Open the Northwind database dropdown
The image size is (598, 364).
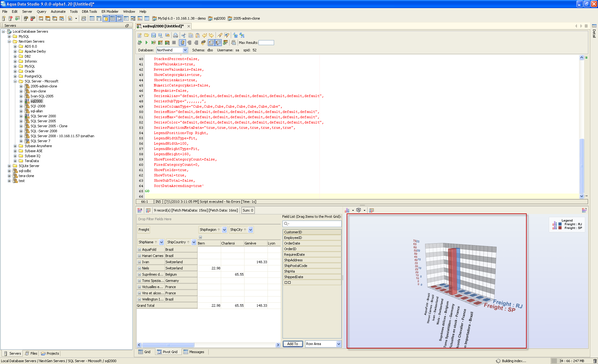(x=185, y=50)
